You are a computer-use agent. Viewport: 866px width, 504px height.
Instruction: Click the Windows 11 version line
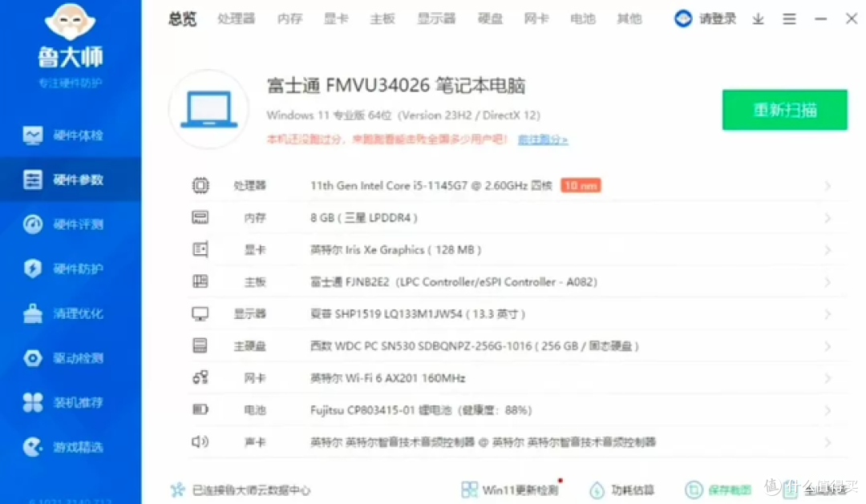click(403, 115)
